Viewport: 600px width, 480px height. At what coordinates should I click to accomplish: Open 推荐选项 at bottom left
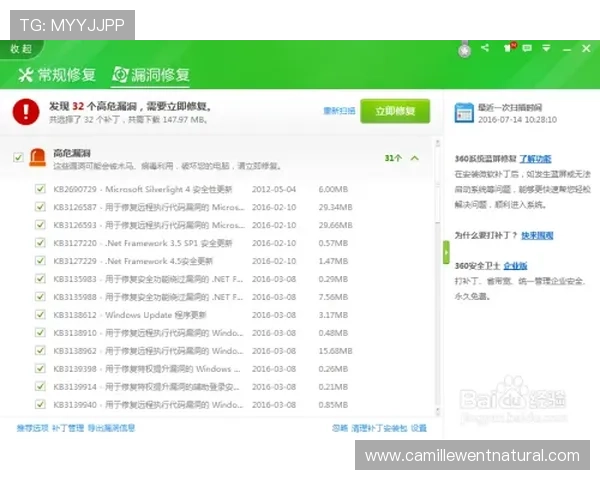click(x=33, y=428)
